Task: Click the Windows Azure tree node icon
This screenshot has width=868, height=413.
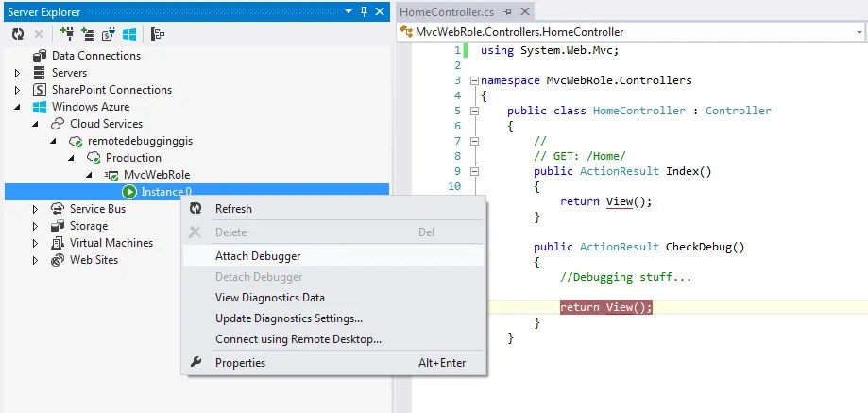Action: pyautogui.click(x=40, y=107)
